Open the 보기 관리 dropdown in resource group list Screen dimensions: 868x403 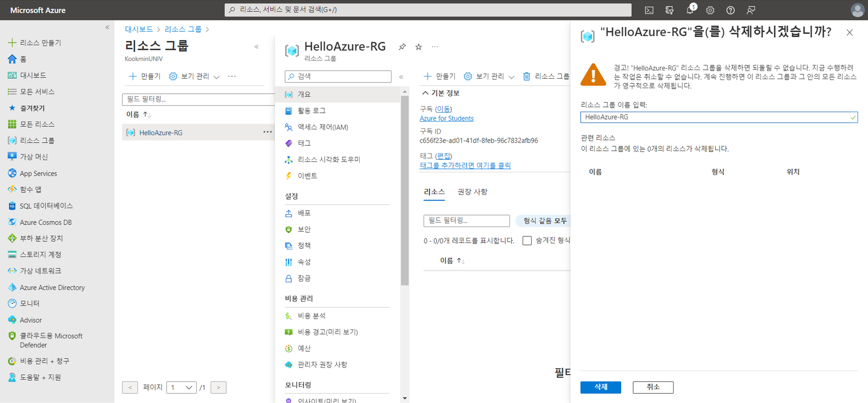click(x=194, y=76)
